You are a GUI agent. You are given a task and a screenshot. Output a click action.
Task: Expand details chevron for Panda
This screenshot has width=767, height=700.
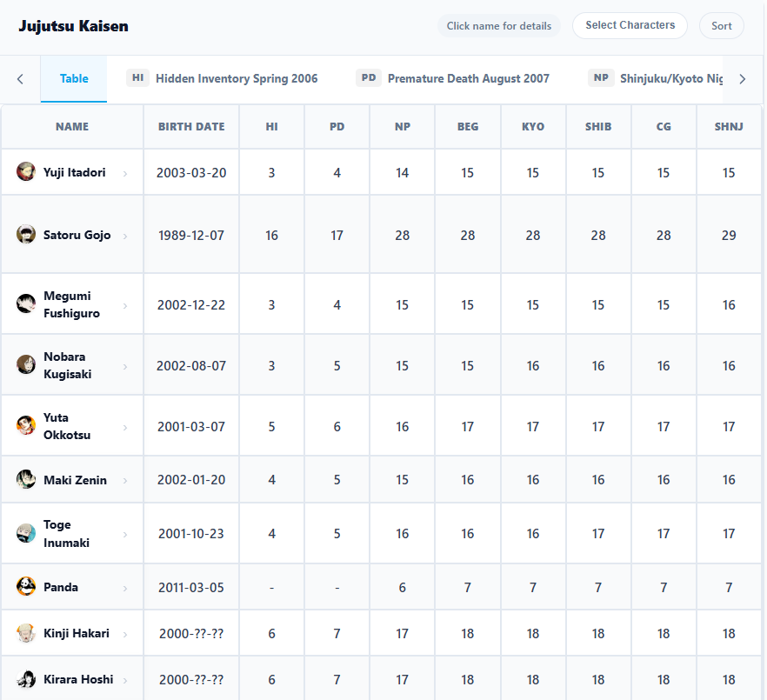(125, 589)
